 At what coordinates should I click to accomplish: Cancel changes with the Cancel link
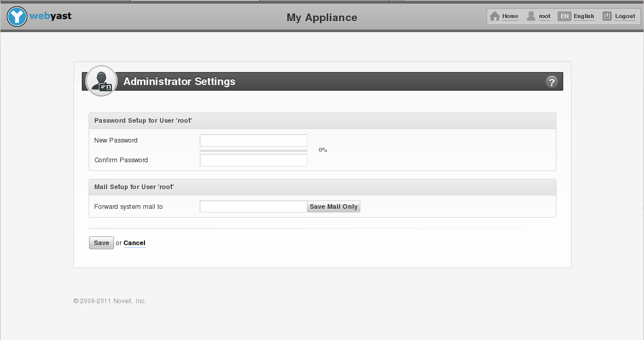coord(134,243)
